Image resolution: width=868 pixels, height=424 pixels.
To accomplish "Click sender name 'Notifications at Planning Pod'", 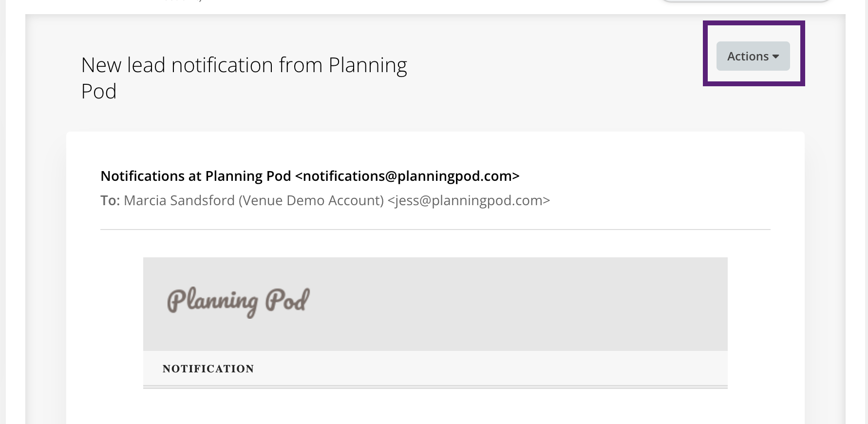I will 195,176.
